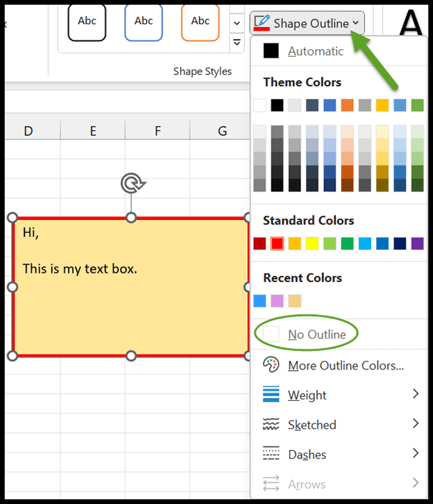Open the Sketched submenu
Image resolution: width=433 pixels, height=504 pixels.
coord(338,424)
